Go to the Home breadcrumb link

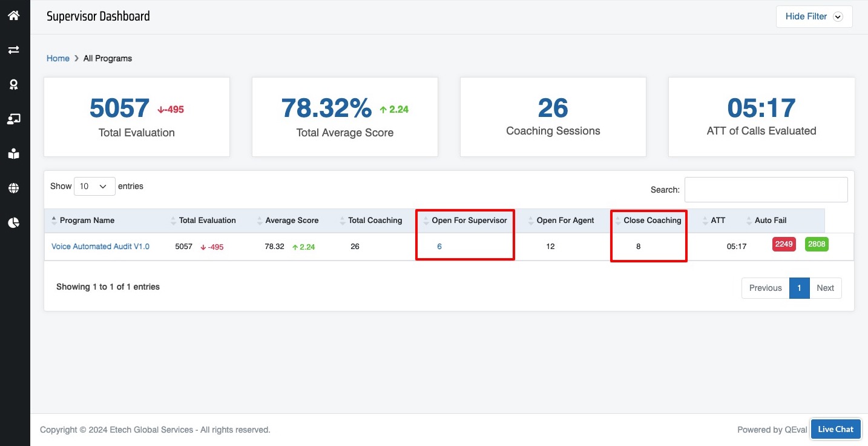click(x=58, y=58)
